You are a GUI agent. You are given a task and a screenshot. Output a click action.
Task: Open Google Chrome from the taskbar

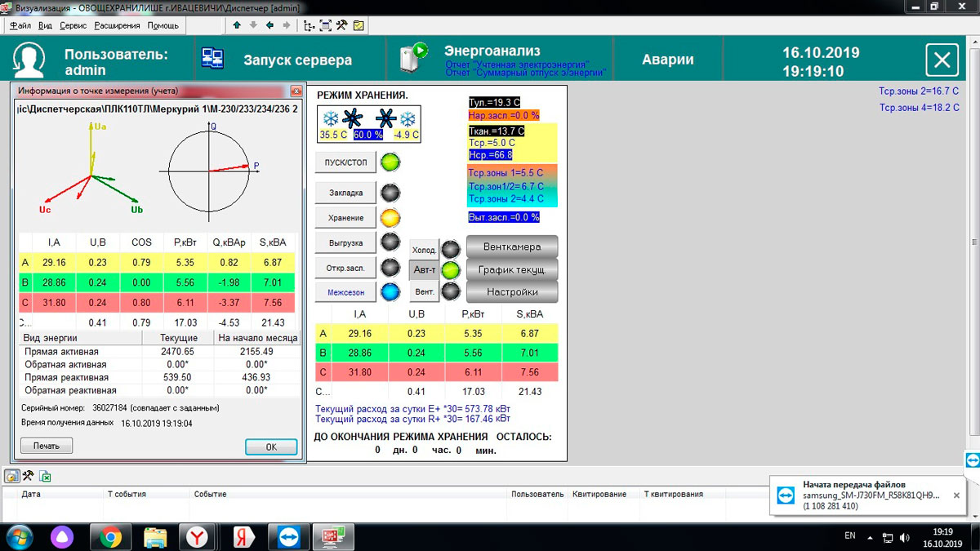111,537
